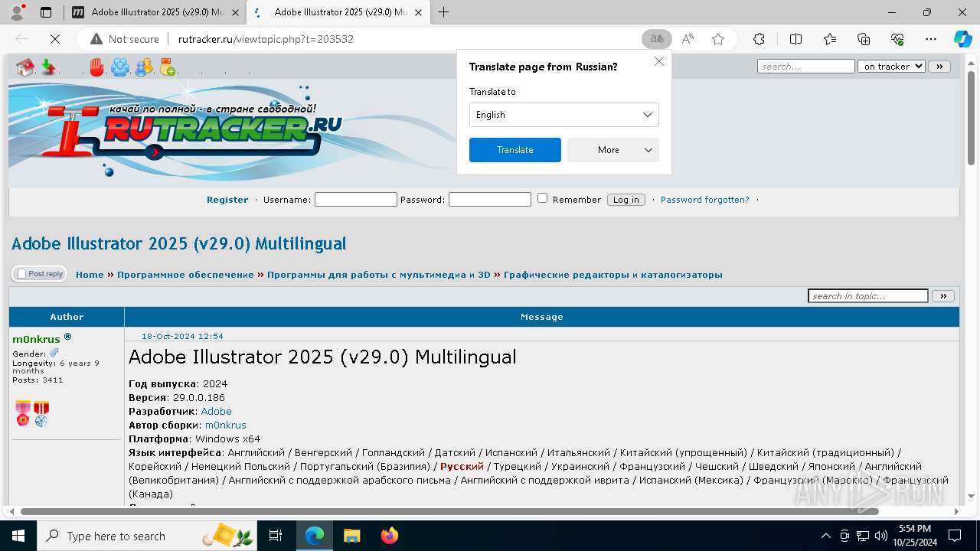Expand the More options dropdown in translate popup
Image resolution: width=980 pixels, height=551 pixels.
click(x=612, y=150)
